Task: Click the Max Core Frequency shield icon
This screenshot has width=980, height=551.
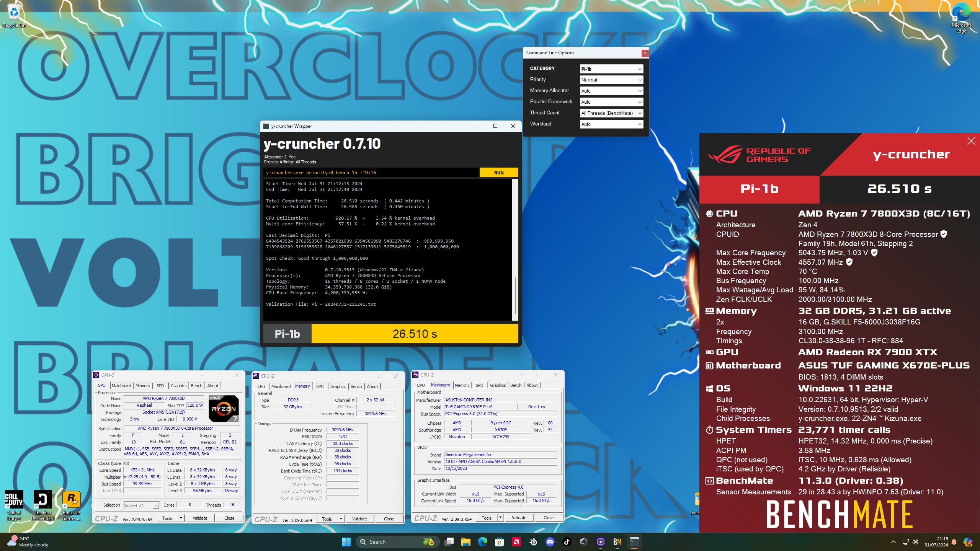Action: click(874, 253)
